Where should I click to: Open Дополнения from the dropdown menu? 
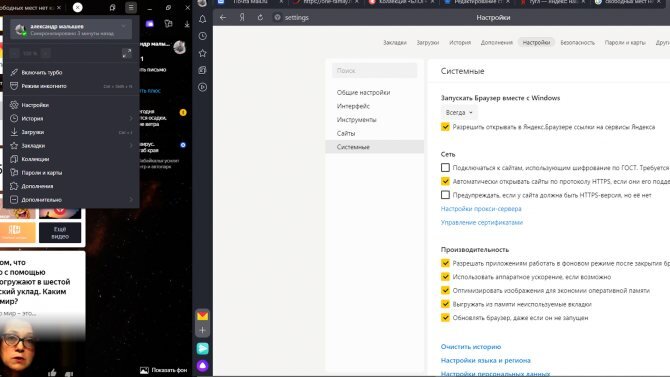pos(71,186)
